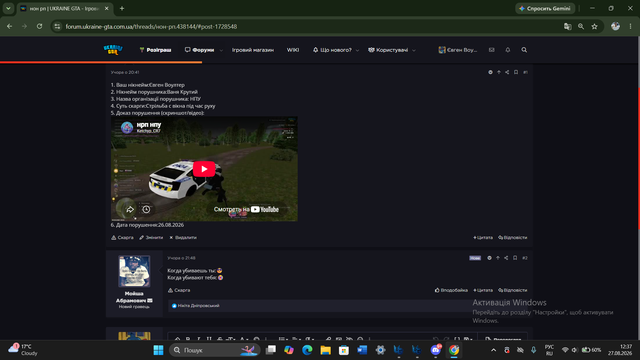Open Нікіта Дніпровський reaction link
The width and height of the screenshot is (640, 360).
coord(198,306)
